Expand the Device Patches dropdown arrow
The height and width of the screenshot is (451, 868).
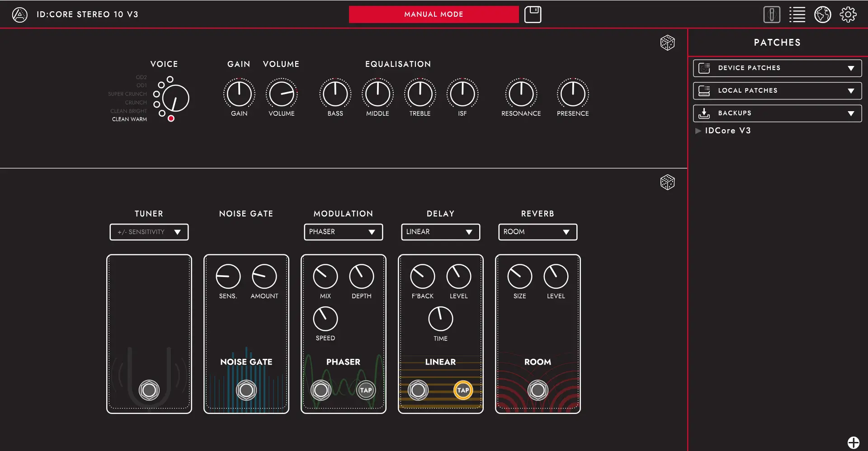point(851,69)
